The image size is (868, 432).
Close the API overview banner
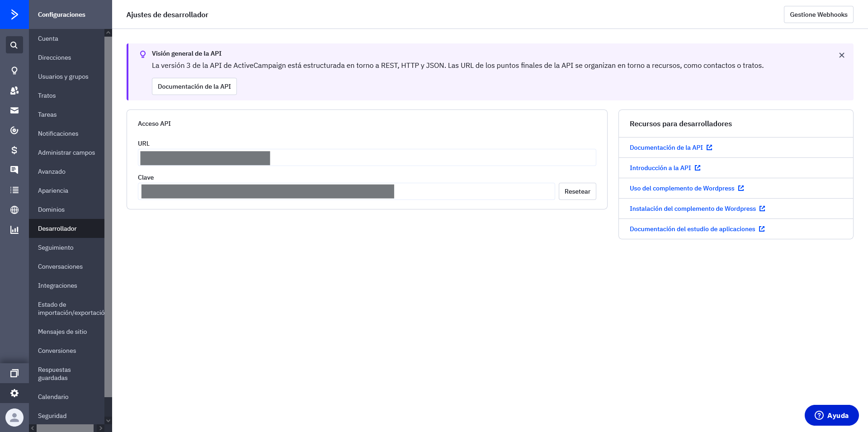point(842,55)
